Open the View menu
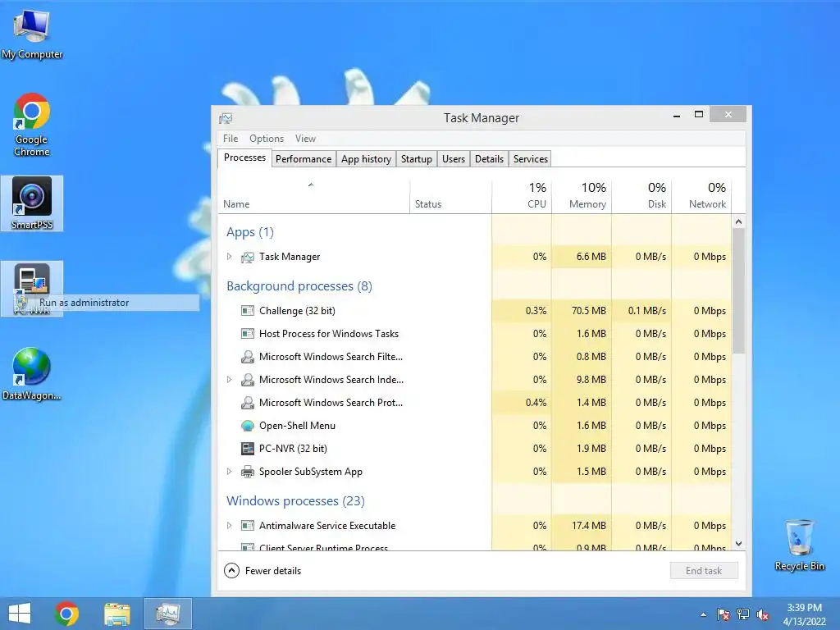 pos(305,139)
